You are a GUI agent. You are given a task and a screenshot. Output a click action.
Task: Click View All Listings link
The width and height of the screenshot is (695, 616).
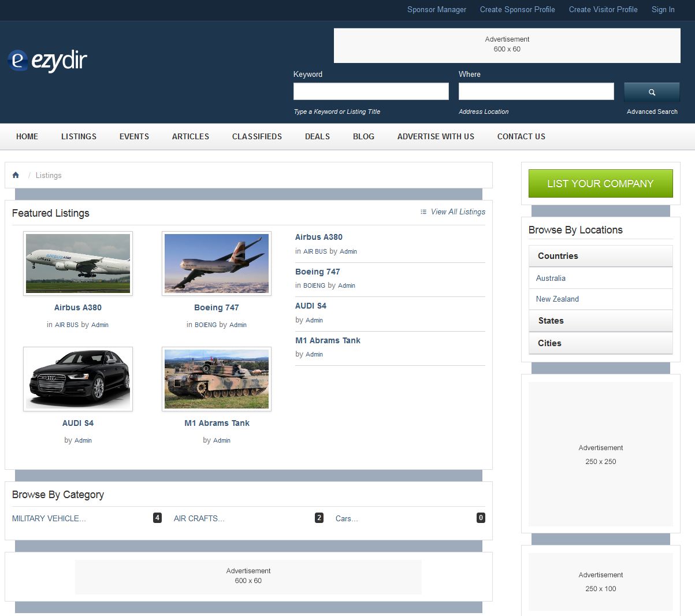point(458,212)
